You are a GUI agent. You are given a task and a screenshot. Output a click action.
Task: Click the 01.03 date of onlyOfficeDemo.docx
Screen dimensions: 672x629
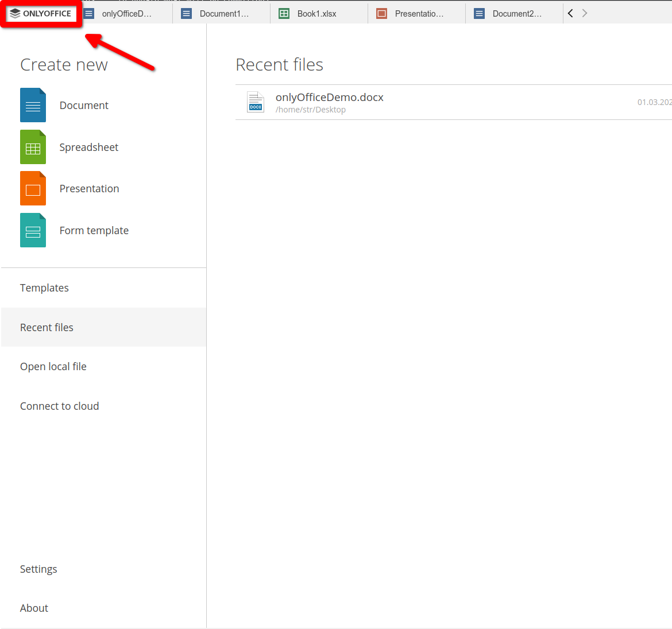654,102
